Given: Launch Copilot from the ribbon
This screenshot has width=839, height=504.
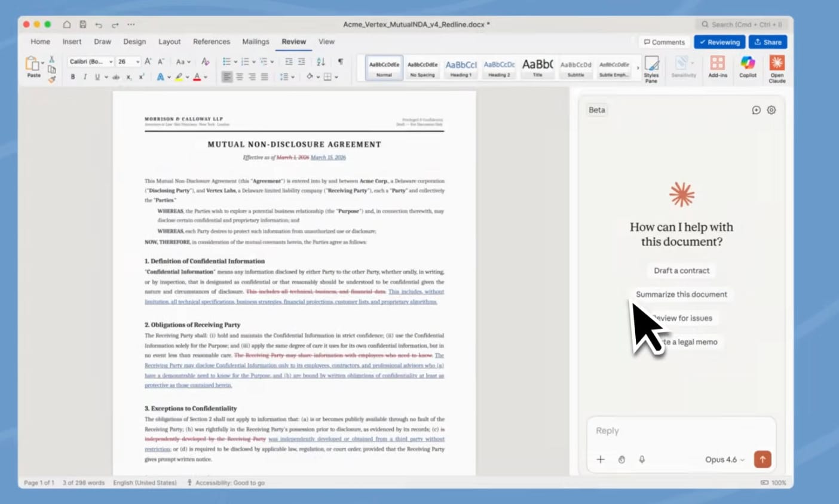Looking at the screenshot, I should pos(748,67).
